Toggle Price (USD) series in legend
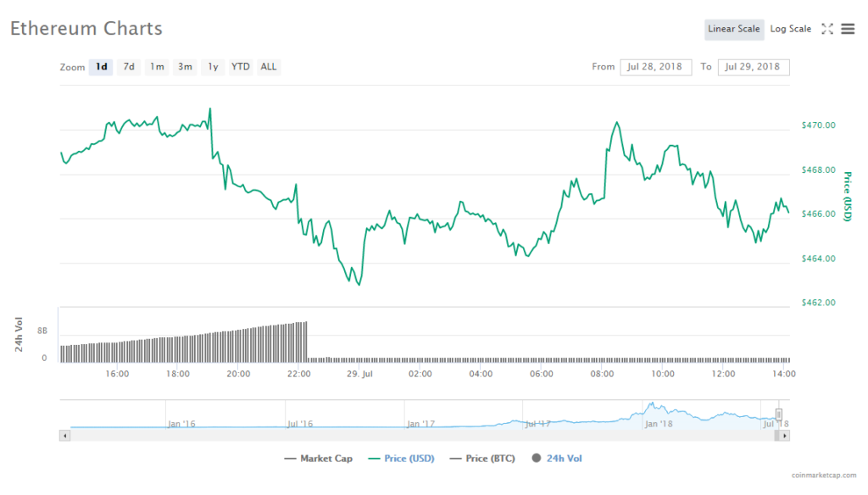The width and height of the screenshot is (868, 495). pos(401,459)
